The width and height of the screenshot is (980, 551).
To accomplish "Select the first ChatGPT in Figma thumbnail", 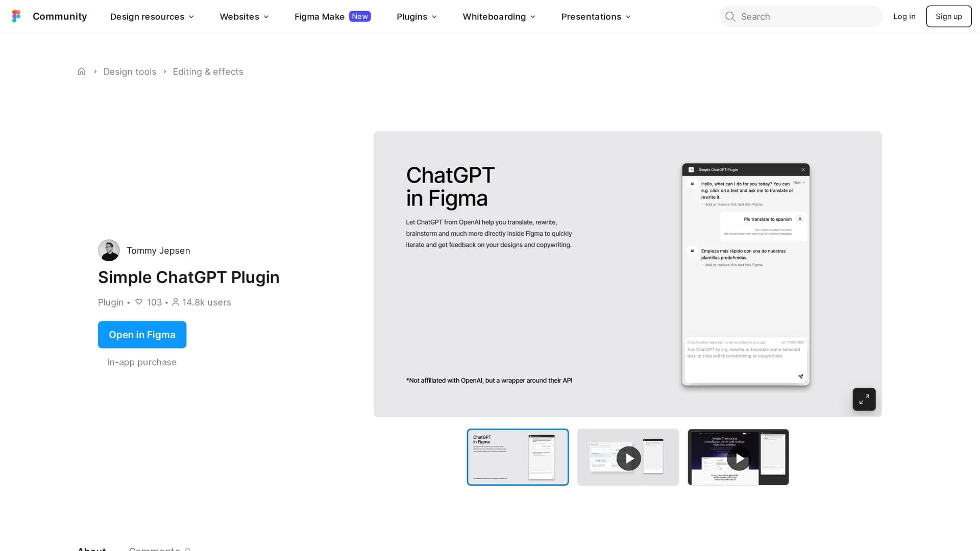I will tap(518, 457).
